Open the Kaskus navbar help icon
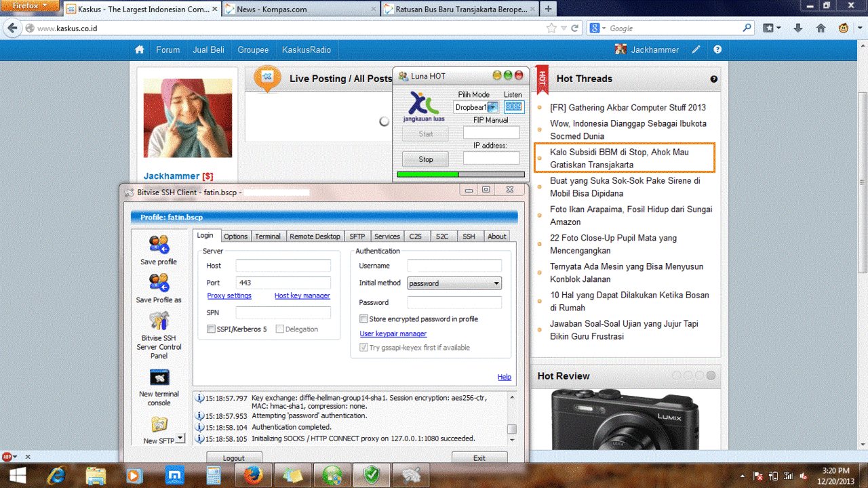Viewport: 868px width, 488px height. pos(717,49)
